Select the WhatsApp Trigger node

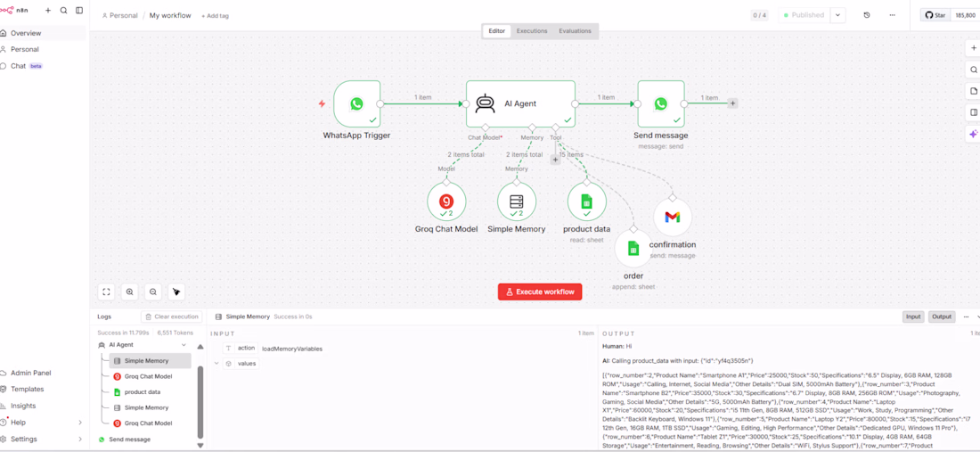pyautogui.click(x=356, y=103)
